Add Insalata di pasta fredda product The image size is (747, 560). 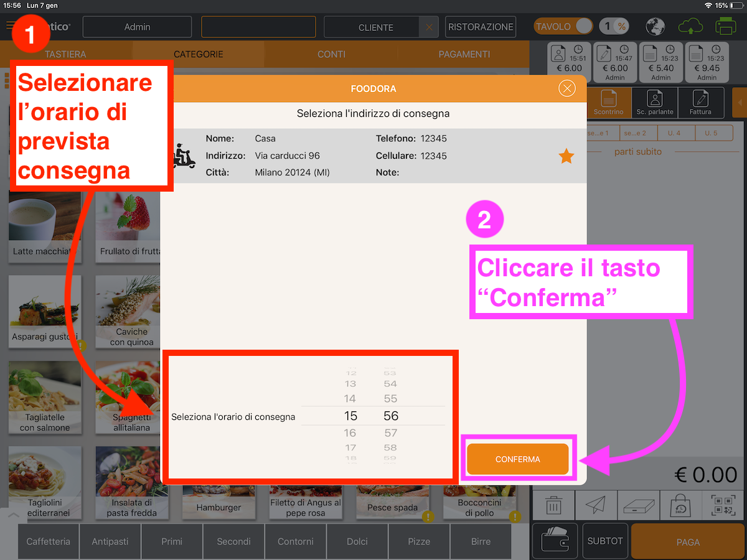[131, 482]
